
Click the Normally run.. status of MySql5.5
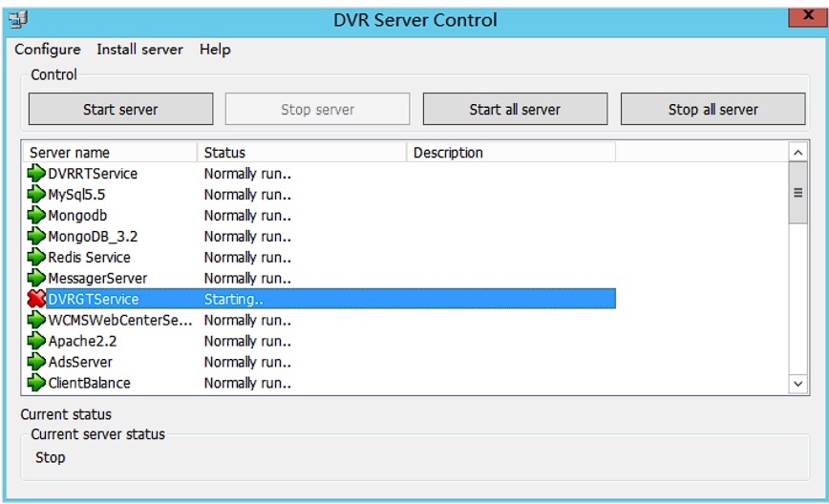[x=247, y=195]
